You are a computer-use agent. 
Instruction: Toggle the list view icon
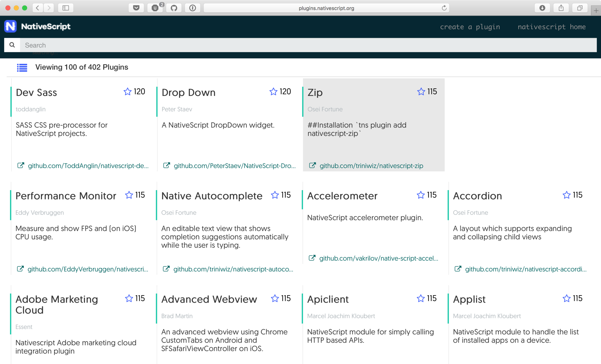coord(22,67)
